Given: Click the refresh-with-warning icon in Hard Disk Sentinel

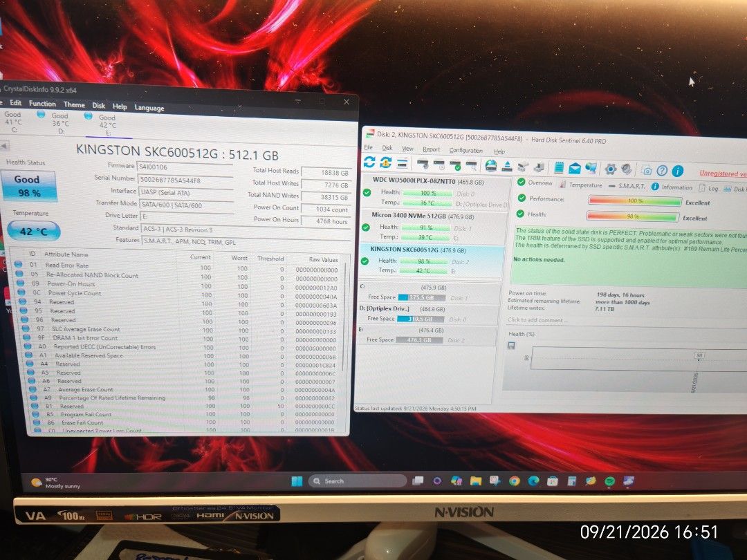Looking at the screenshot, I should coord(385,162).
